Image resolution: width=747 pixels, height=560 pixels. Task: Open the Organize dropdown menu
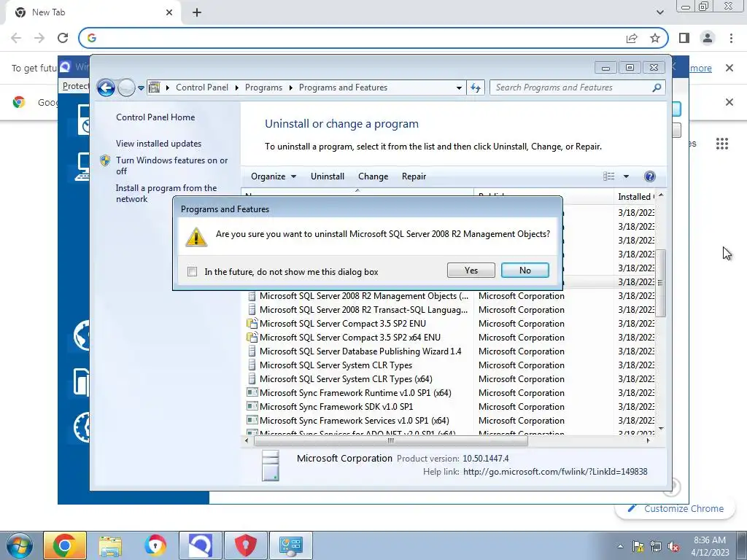click(x=274, y=176)
